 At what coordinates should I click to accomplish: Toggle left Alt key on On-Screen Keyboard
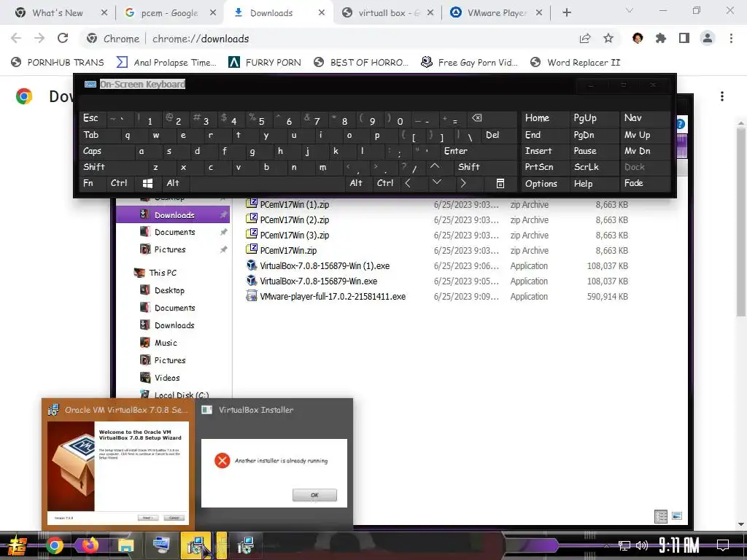tap(175, 183)
